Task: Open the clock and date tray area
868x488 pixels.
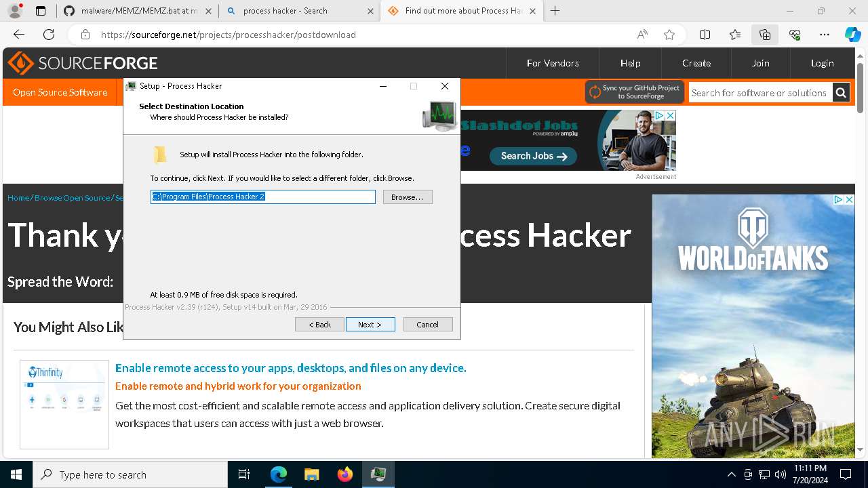Action: tap(810, 474)
